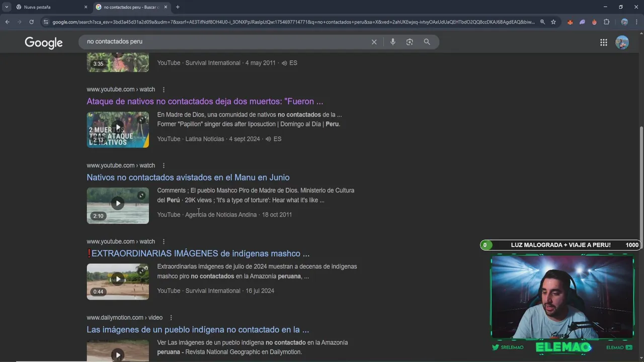
Task: Open the red flame extension icon
Action: pos(594,22)
